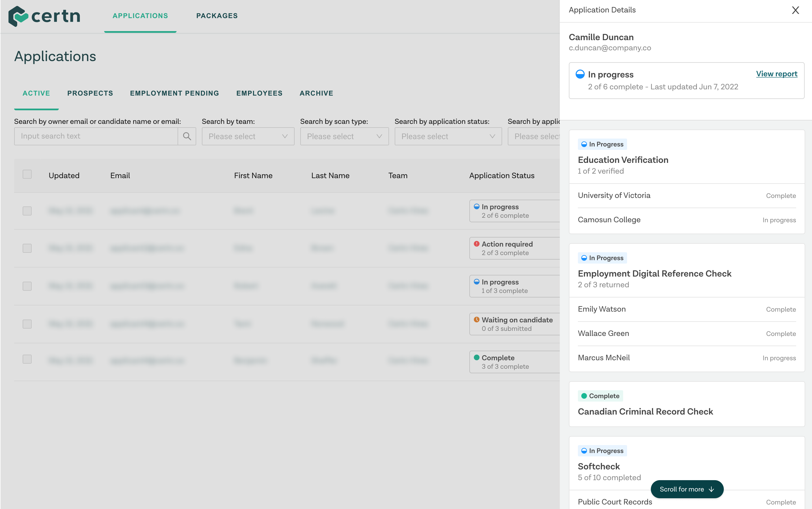The height and width of the screenshot is (509, 812).
Task: Click the Education Verification heading
Action: 623,160
